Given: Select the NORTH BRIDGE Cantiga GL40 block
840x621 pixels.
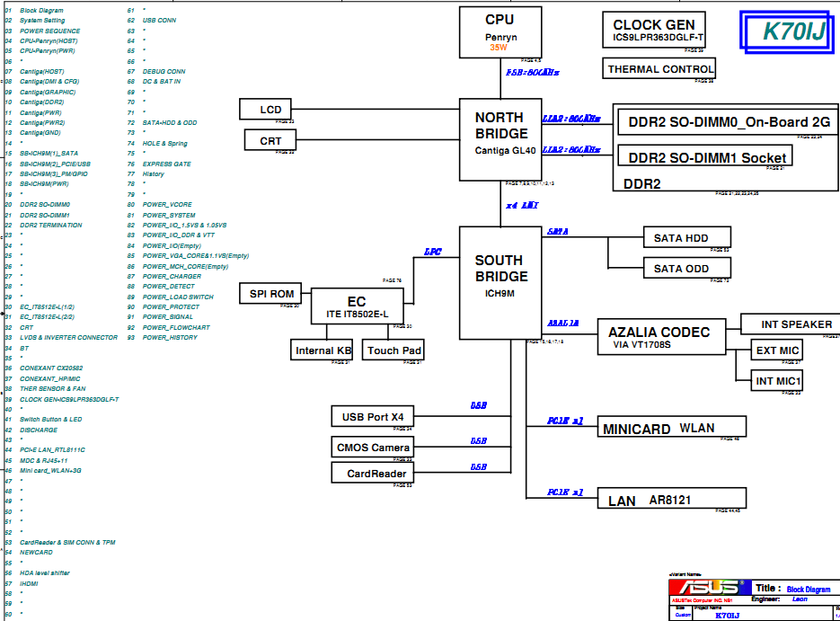Looking at the screenshot, I should (x=500, y=139).
